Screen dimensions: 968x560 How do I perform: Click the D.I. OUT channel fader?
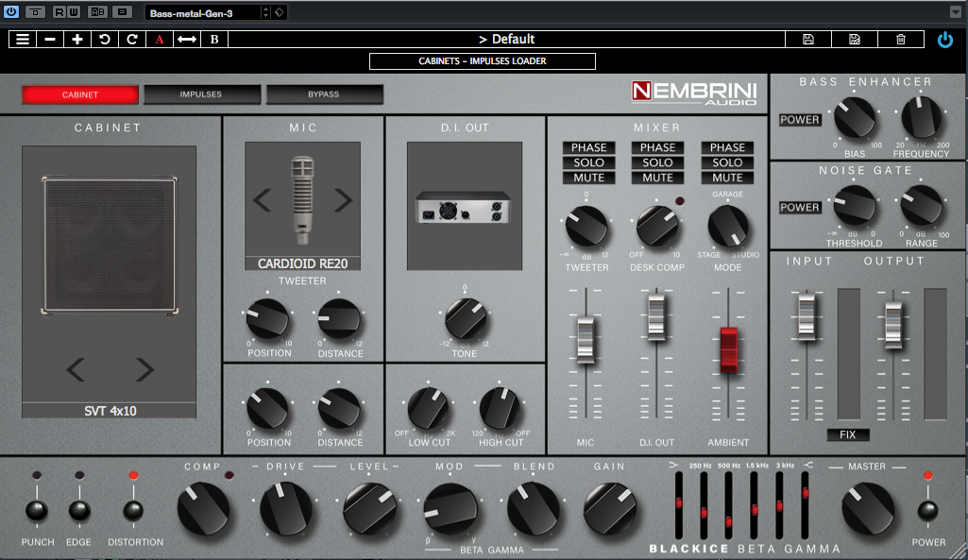[x=656, y=316]
